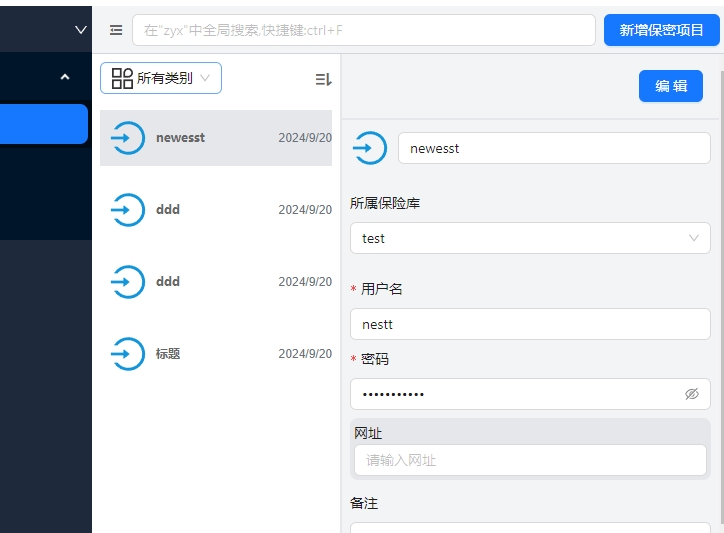
Task: Click the title field containing newesst
Action: pyautogui.click(x=553, y=148)
